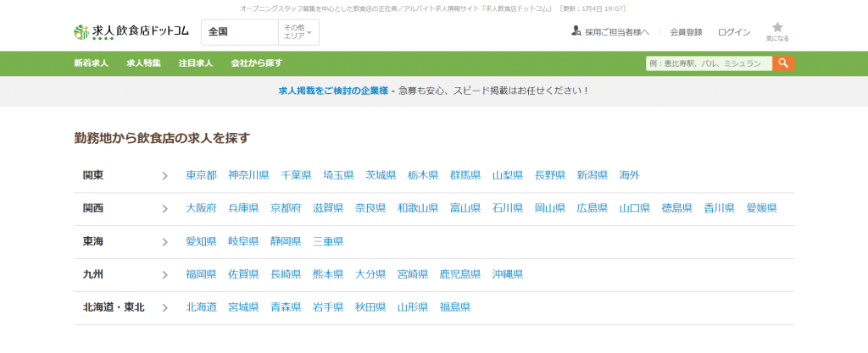Click the orange search magnifier button
This screenshot has height=353, width=868.
coord(784,63)
